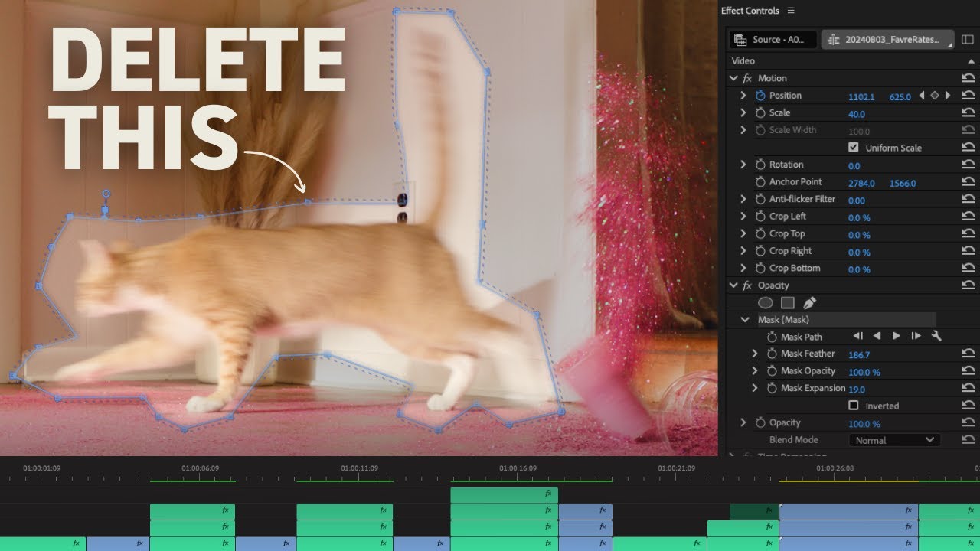
Task: Open mask tracking method wrench settings
Action: pyautogui.click(x=936, y=336)
